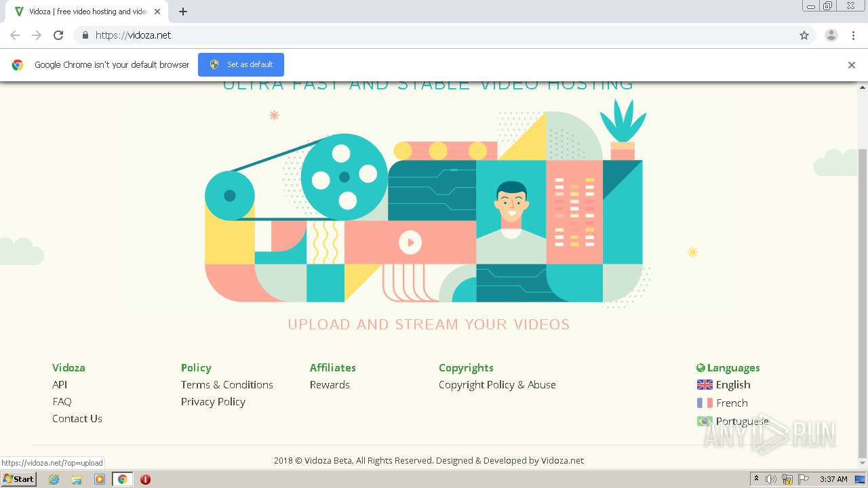The height and width of the screenshot is (488, 868).
Task: Click the Vidoza footer heading
Action: pos(68,367)
